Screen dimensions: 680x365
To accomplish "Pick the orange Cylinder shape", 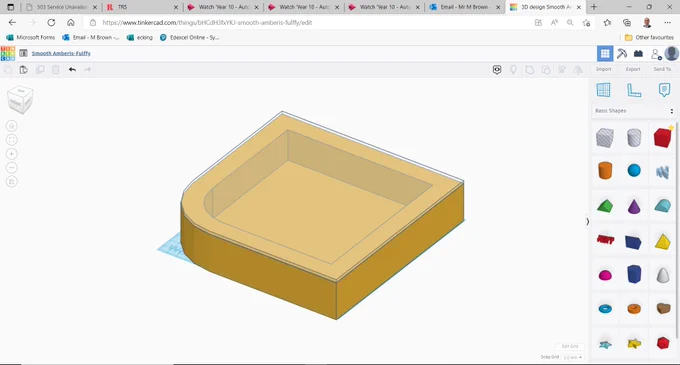I will 605,170.
